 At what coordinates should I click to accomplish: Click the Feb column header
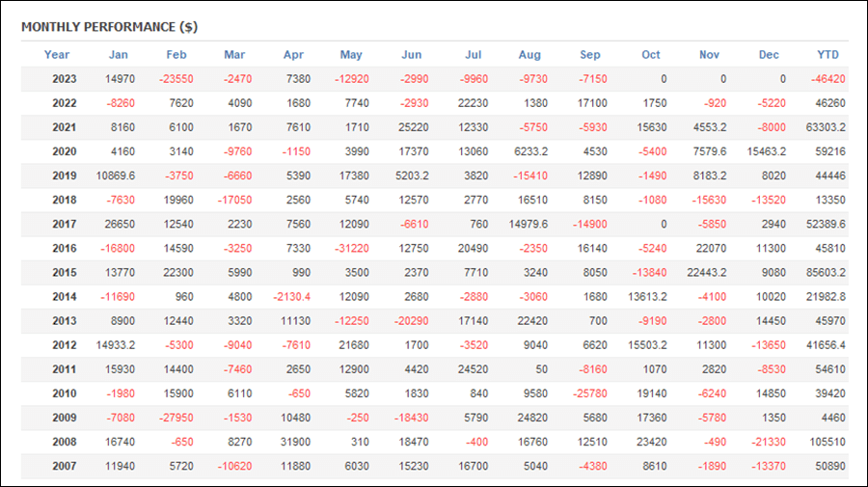pyautogui.click(x=176, y=54)
